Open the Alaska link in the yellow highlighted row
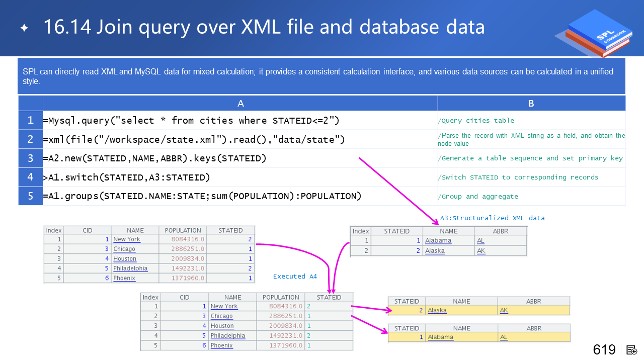644x362 pixels. 437,310
